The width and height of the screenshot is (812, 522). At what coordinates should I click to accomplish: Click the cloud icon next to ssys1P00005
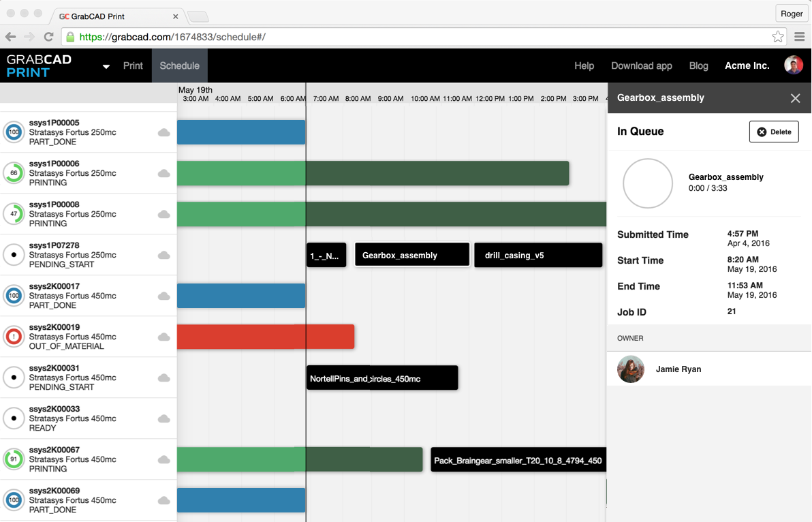163,132
